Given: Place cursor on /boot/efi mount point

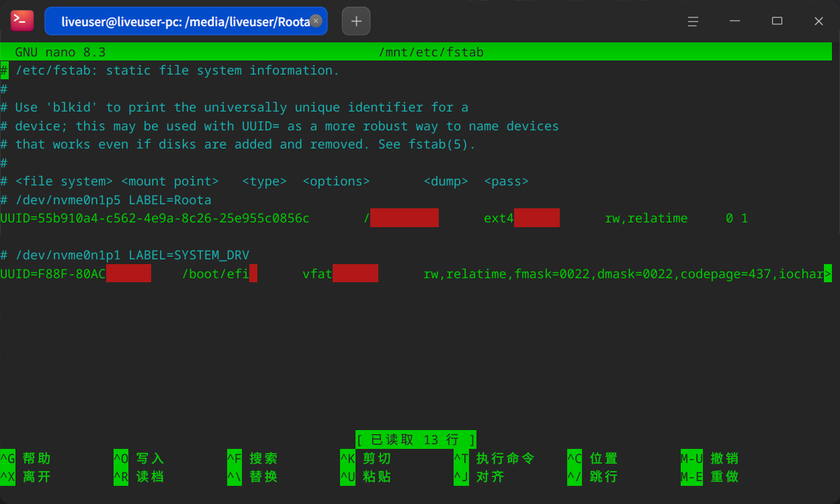Looking at the screenshot, I should pyautogui.click(x=216, y=274).
